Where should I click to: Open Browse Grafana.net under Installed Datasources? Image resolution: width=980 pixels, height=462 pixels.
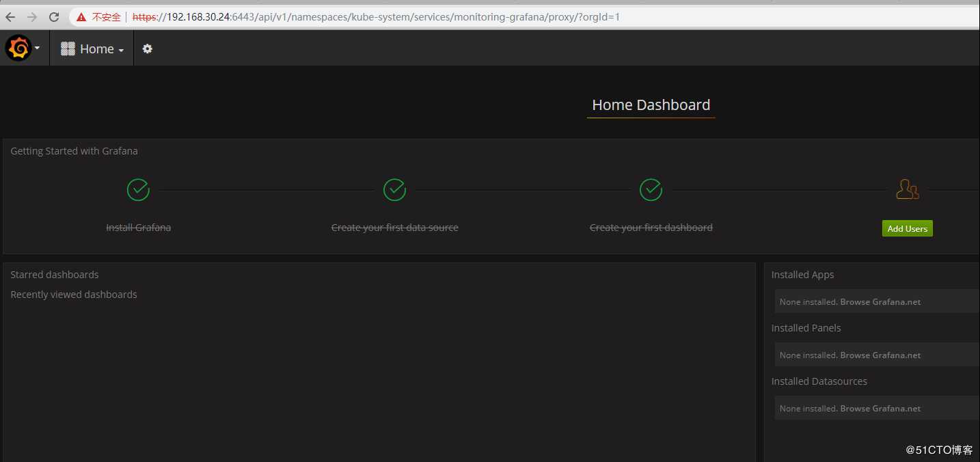(x=880, y=408)
